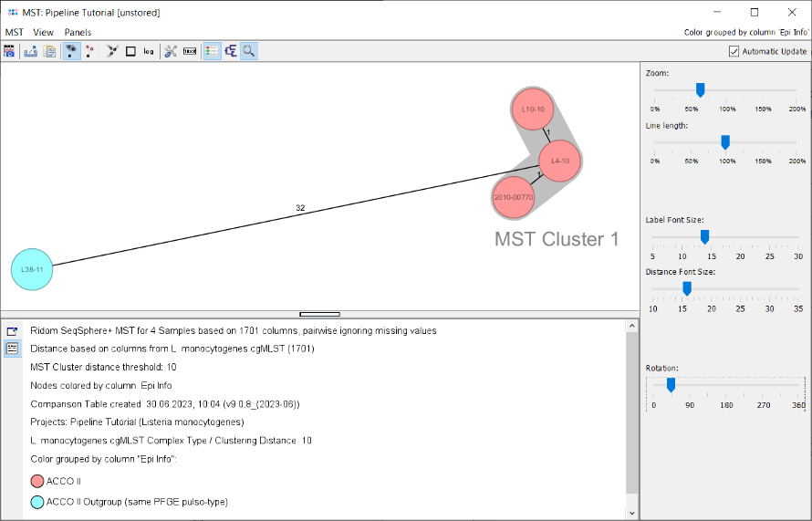Click the square frame toolbar icon
Viewport: 812px width, 521px height.
pos(130,51)
